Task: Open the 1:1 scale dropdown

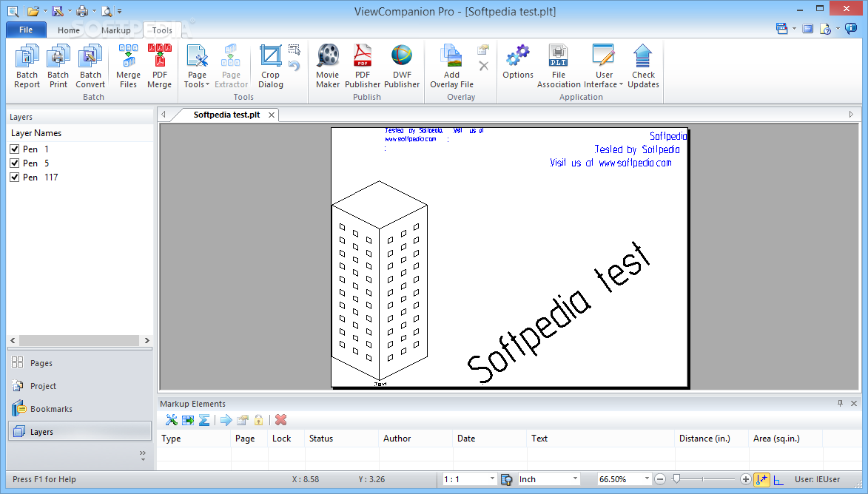Action: [x=491, y=478]
